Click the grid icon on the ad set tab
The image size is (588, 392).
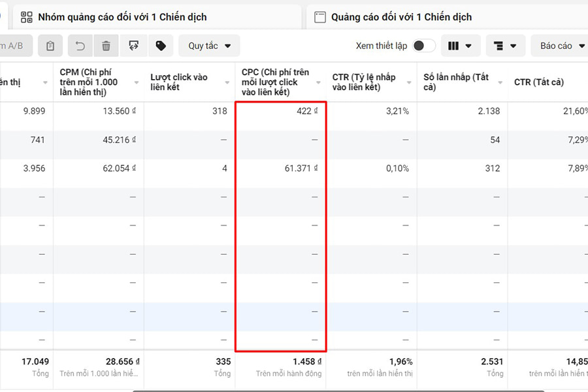click(x=26, y=16)
